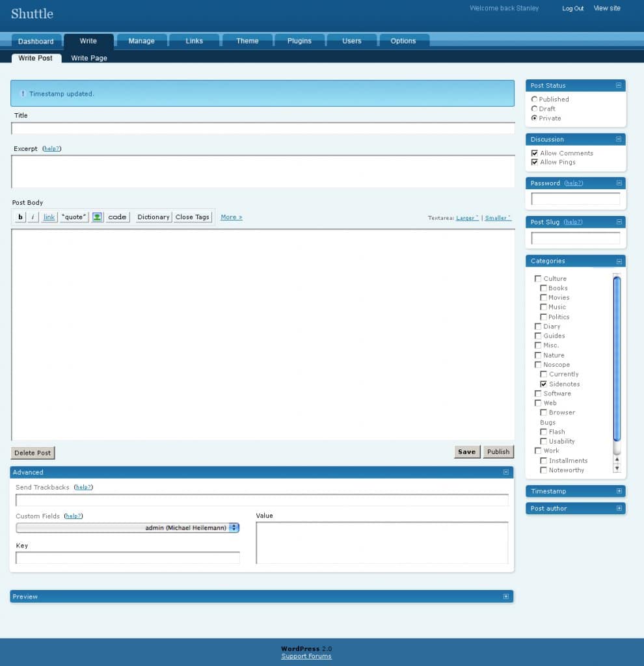Uncheck Allow Comments
This screenshot has height=666, width=644.
pos(535,153)
